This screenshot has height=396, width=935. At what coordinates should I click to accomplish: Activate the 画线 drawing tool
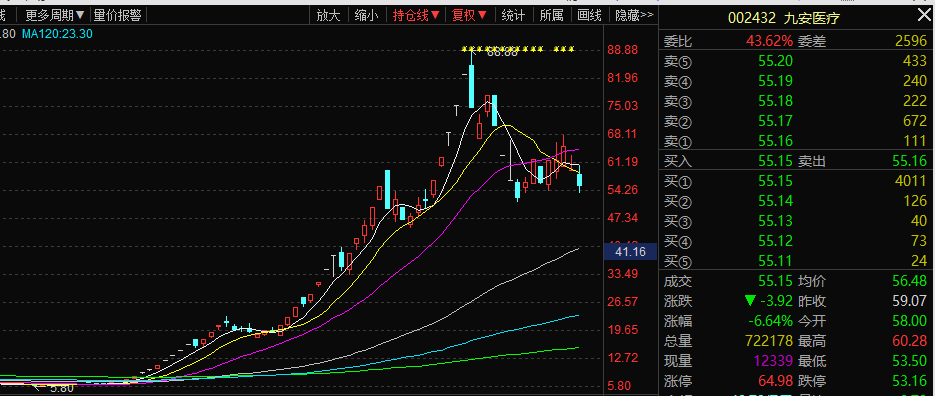pyautogui.click(x=590, y=16)
